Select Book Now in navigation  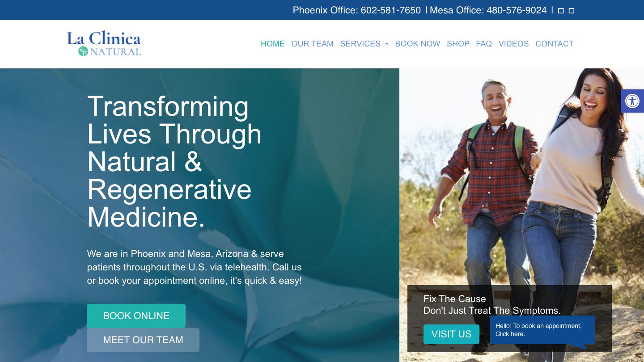pyautogui.click(x=418, y=44)
